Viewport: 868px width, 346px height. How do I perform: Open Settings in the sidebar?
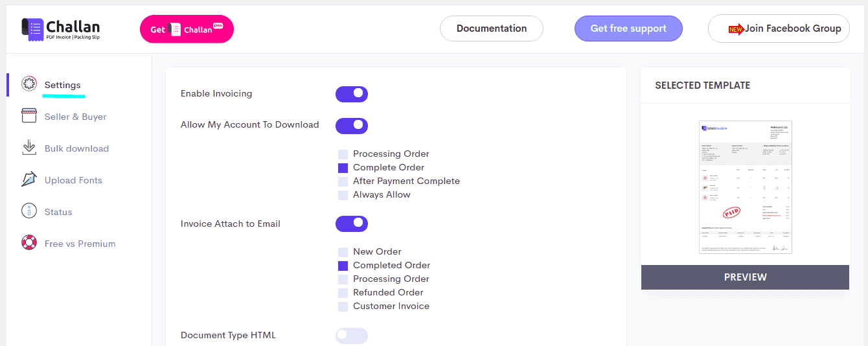point(63,85)
